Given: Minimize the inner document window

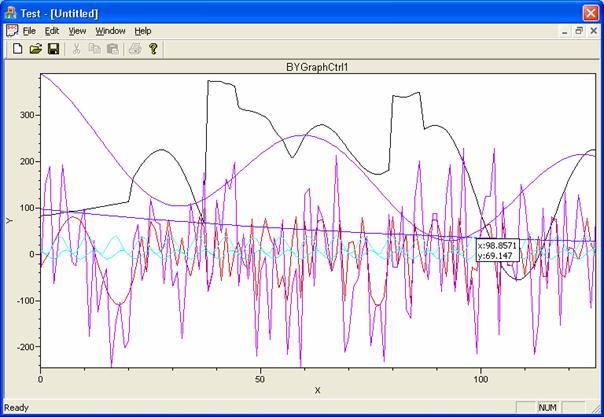Looking at the screenshot, I should click(x=563, y=31).
